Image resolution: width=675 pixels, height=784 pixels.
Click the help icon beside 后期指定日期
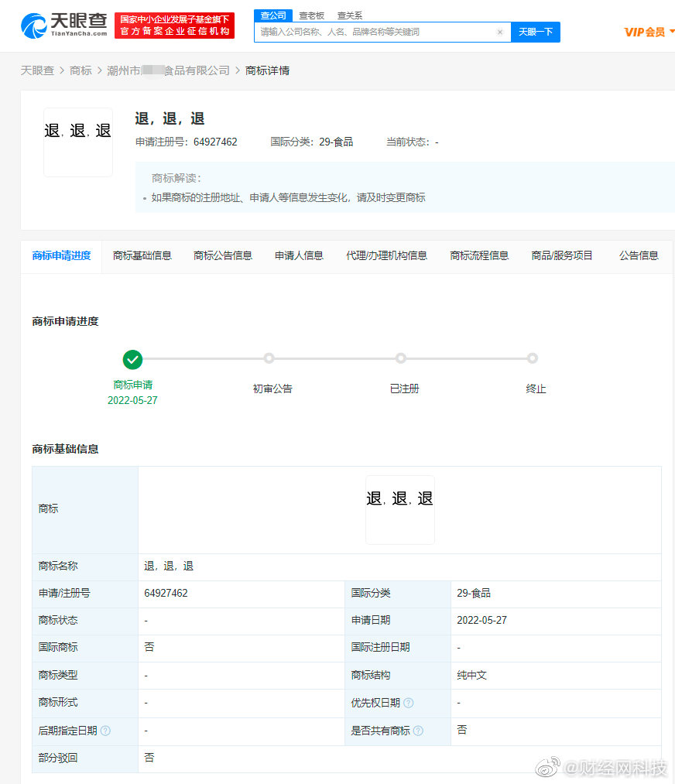pos(105,731)
